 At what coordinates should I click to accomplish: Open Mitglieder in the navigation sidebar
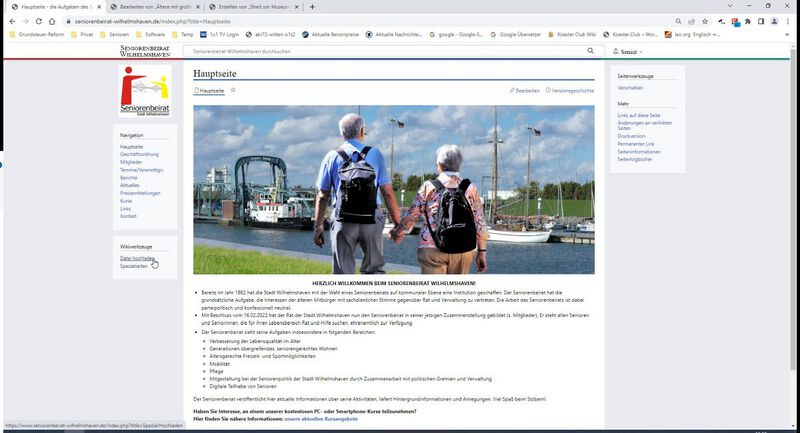131,162
